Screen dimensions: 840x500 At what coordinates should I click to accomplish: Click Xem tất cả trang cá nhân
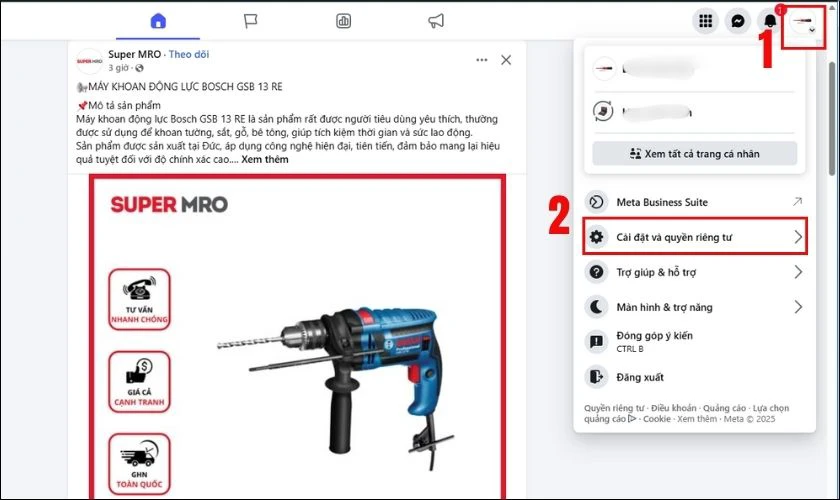click(694, 154)
